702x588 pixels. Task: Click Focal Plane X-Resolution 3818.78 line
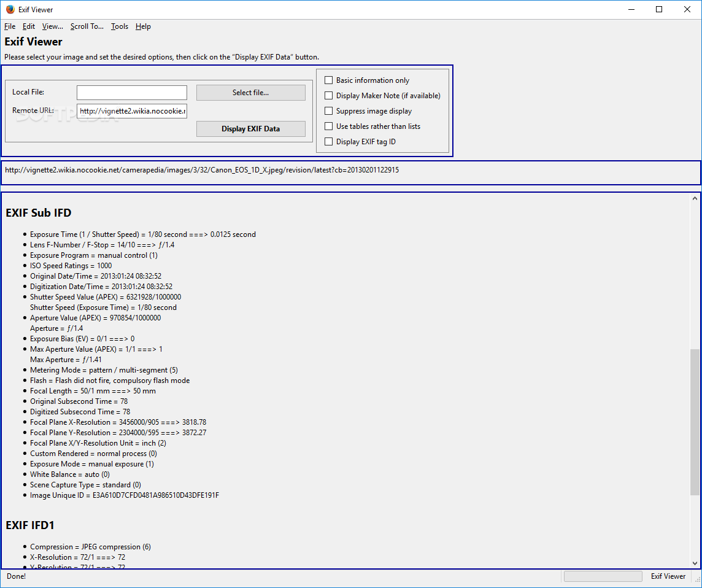[x=118, y=422]
